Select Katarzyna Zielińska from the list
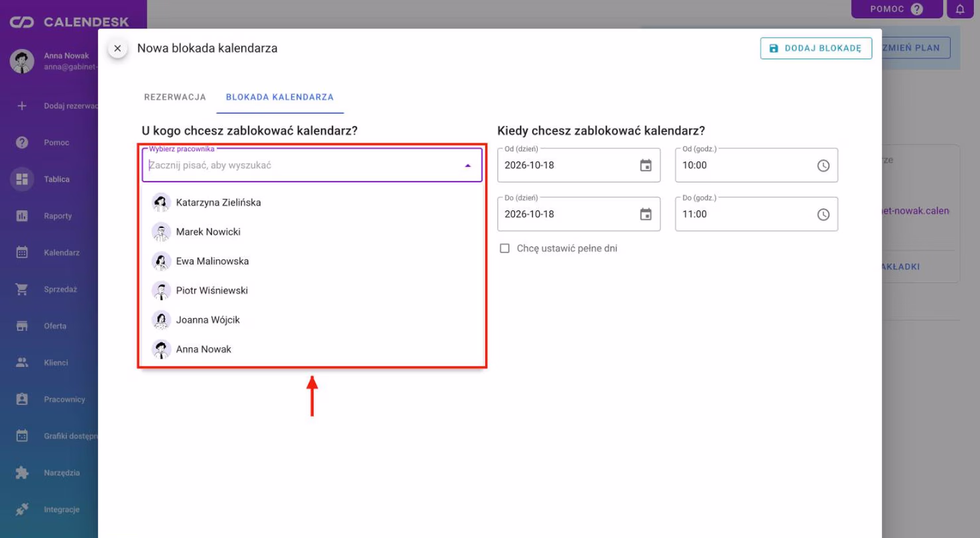Image resolution: width=980 pixels, height=538 pixels. pyautogui.click(x=312, y=203)
